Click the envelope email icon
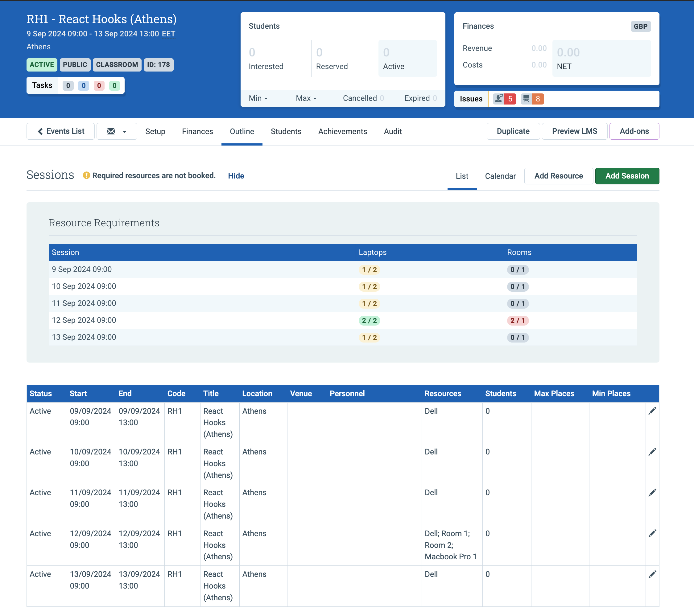The image size is (694, 616). [111, 131]
